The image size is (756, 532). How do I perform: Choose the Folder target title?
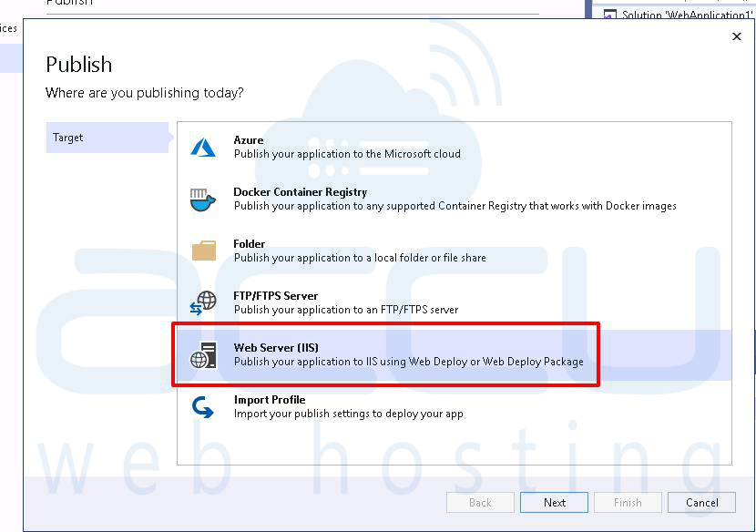point(250,244)
